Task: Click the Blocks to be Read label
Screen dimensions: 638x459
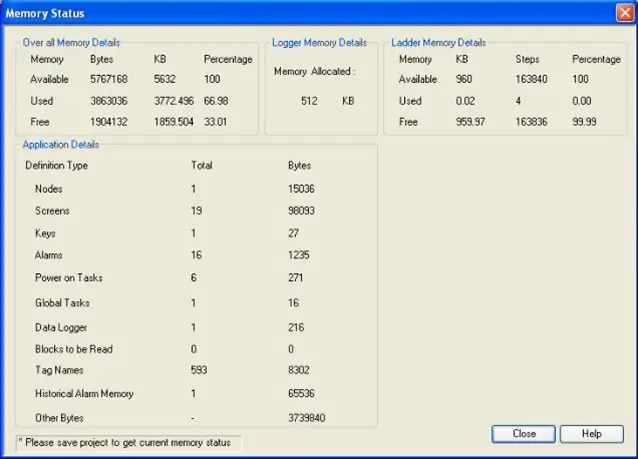Action: pyautogui.click(x=74, y=349)
